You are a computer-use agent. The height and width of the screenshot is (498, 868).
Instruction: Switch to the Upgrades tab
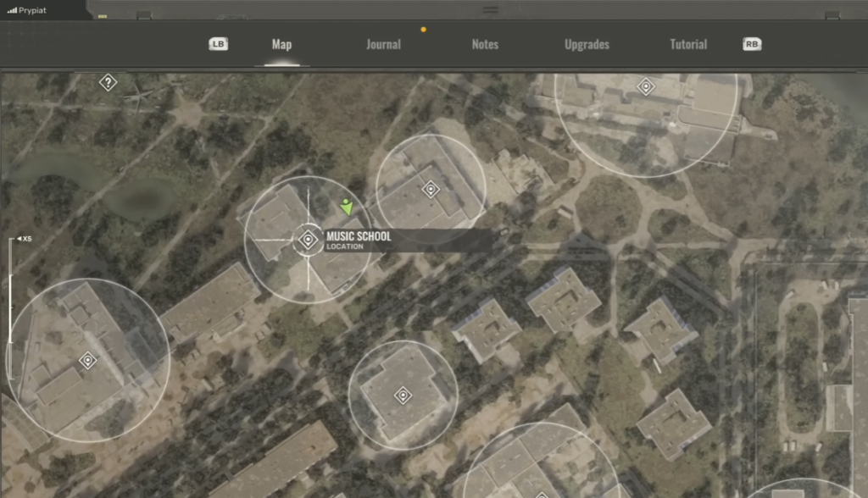click(x=587, y=44)
